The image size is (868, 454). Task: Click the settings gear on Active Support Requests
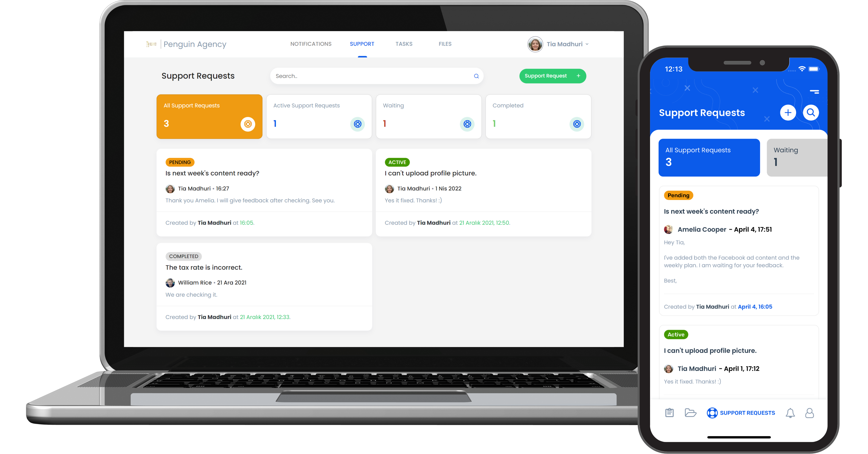pyautogui.click(x=357, y=123)
